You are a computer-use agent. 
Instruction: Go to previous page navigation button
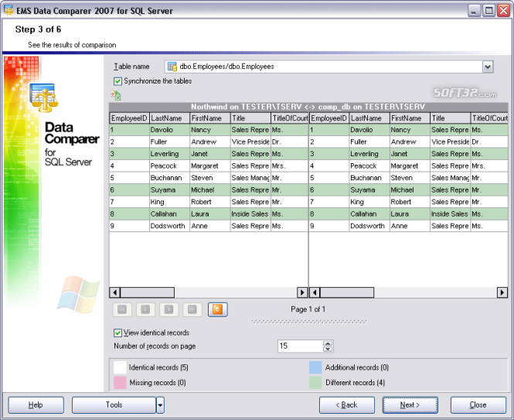pyautogui.click(x=145, y=309)
